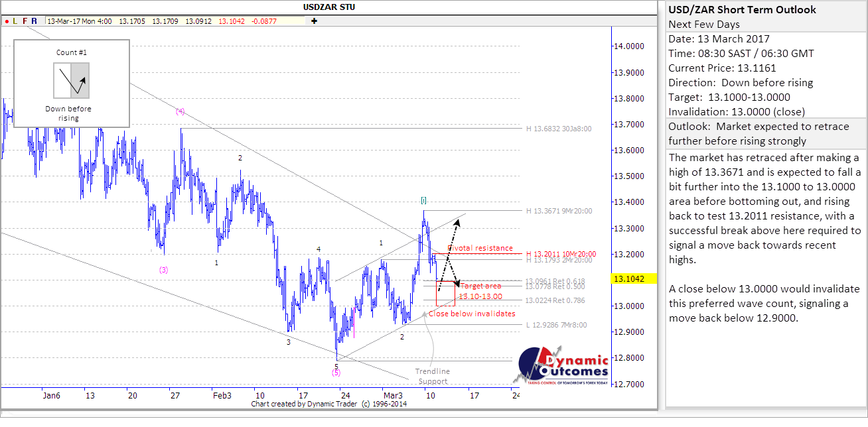868x427 pixels.
Task: Click the Trendline Support annotation
Action: [431, 376]
